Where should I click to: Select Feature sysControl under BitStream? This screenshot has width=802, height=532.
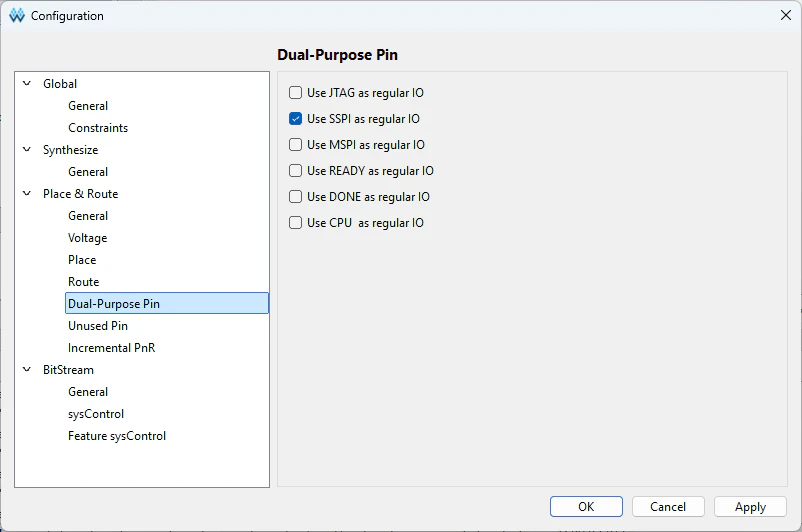pos(117,436)
